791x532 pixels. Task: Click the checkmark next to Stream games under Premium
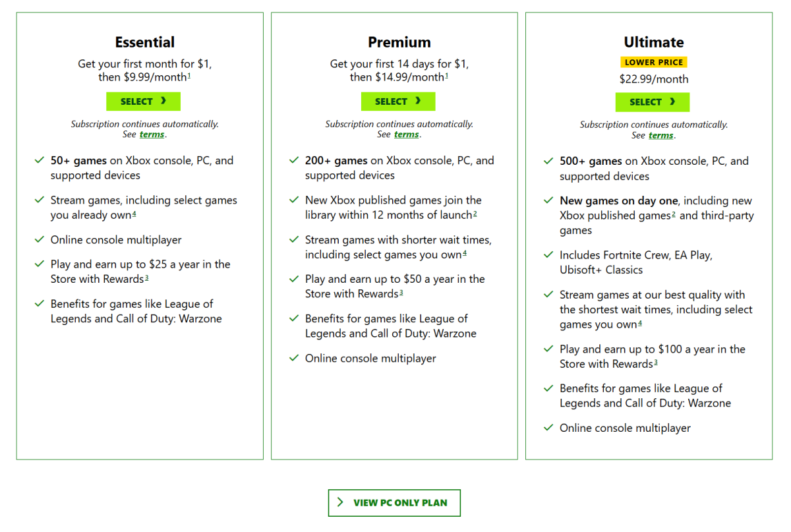click(294, 240)
